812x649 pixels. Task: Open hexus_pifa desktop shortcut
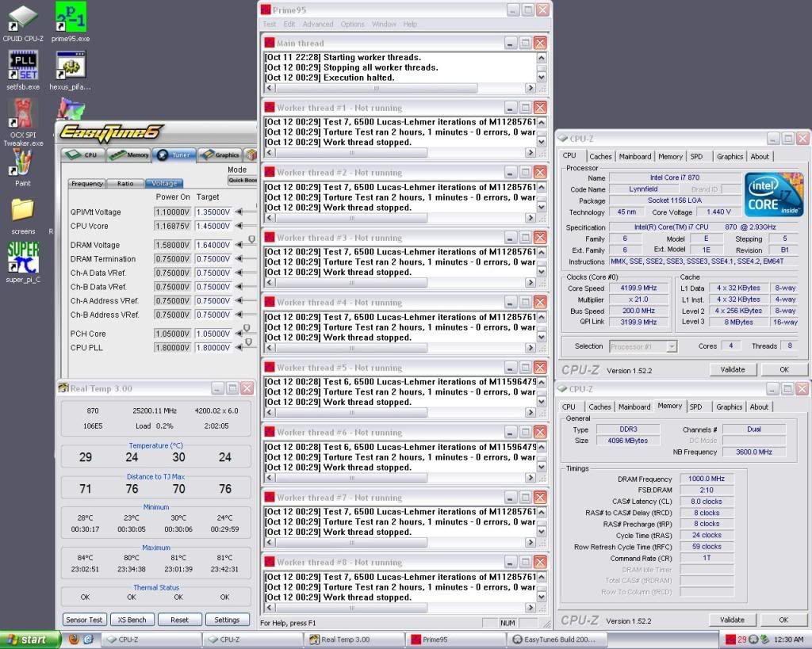click(x=71, y=71)
